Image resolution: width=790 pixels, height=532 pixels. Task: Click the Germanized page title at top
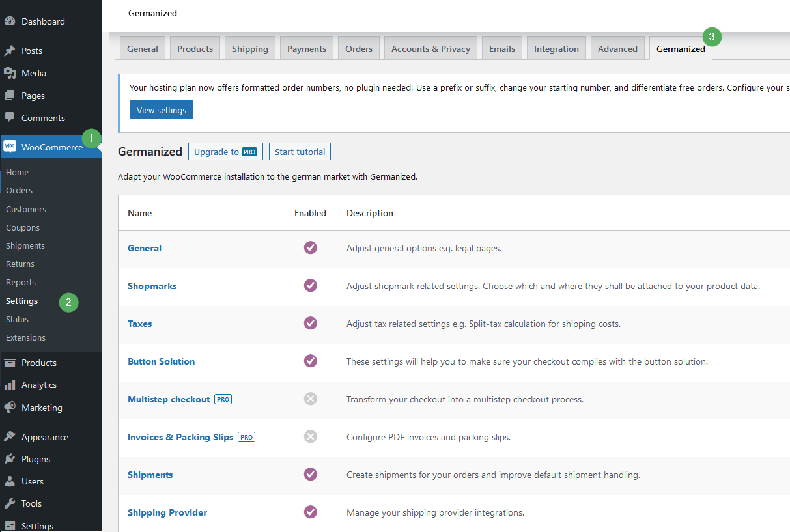point(153,13)
